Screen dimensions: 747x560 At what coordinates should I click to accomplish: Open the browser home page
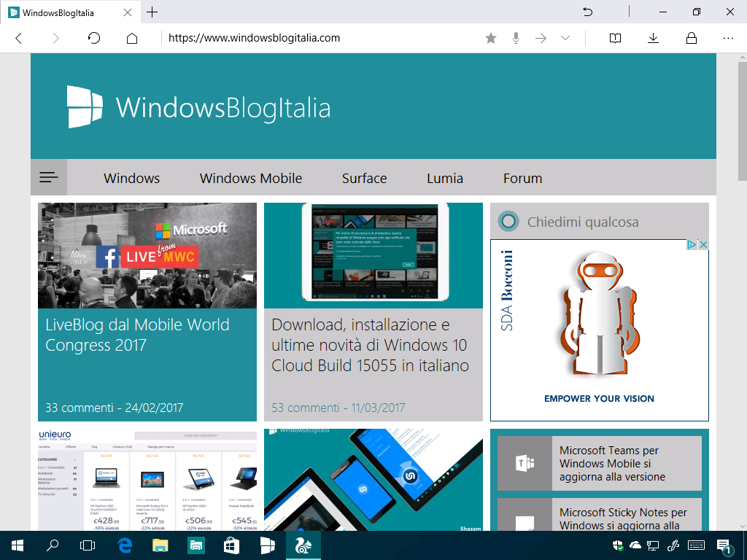click(x=132, y=38)
